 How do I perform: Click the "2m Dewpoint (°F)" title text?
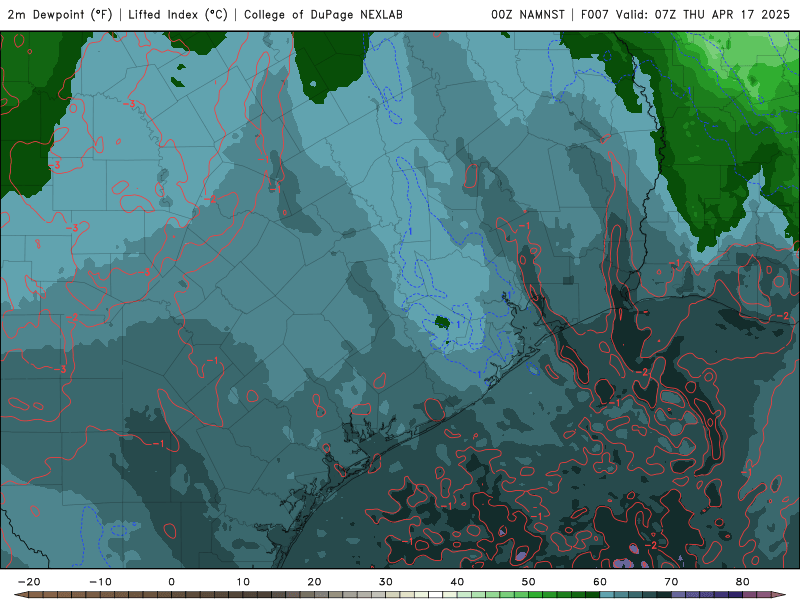click(x=60, y=15)
